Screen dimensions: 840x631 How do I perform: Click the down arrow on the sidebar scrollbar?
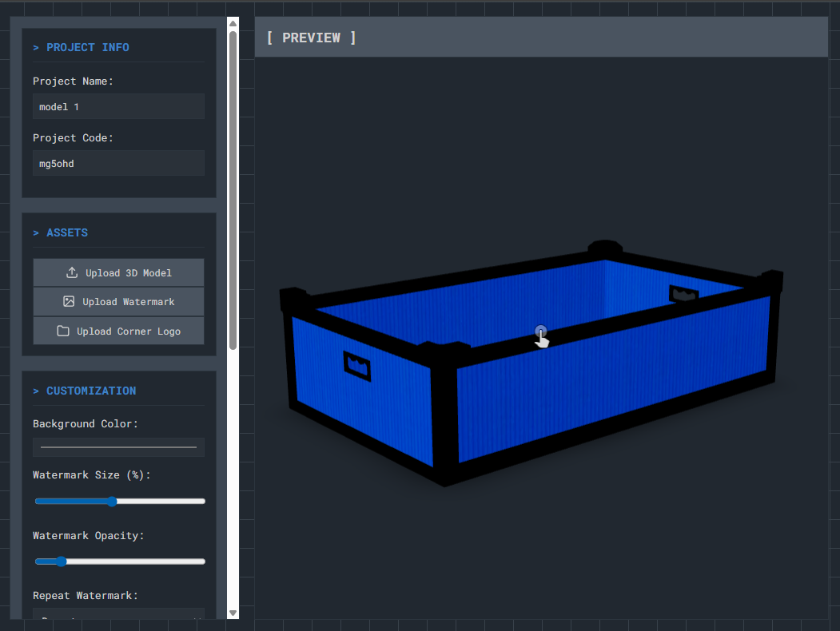coord(233,612)
